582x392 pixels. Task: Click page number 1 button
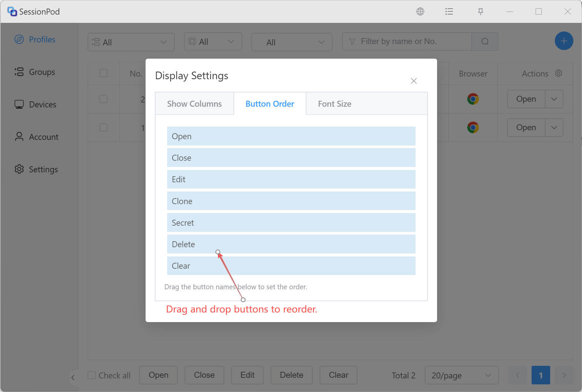pyautogui.click(x=541, y=375)
